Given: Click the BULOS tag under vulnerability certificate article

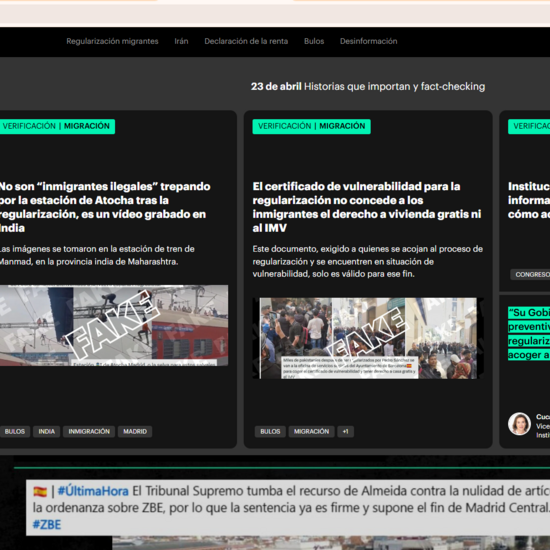Looking at the screenshot, I should click(270, 431).
